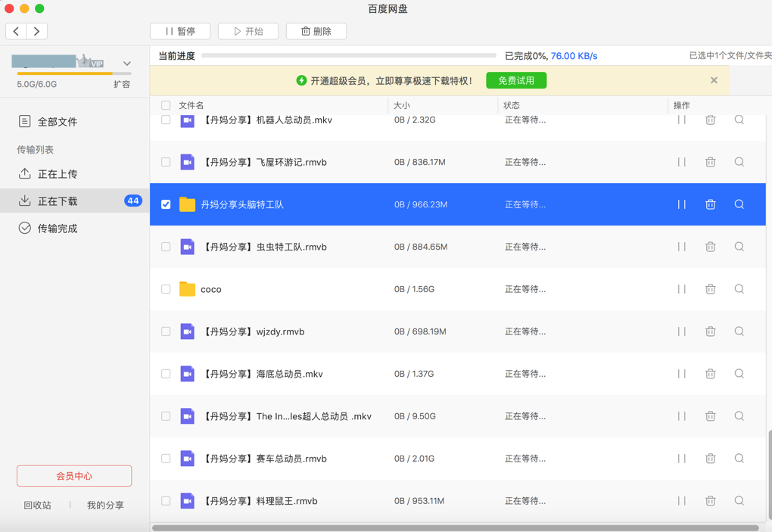Select the 【丹妈分享】wjzdy.rmvb filename

tap(254, 331)
